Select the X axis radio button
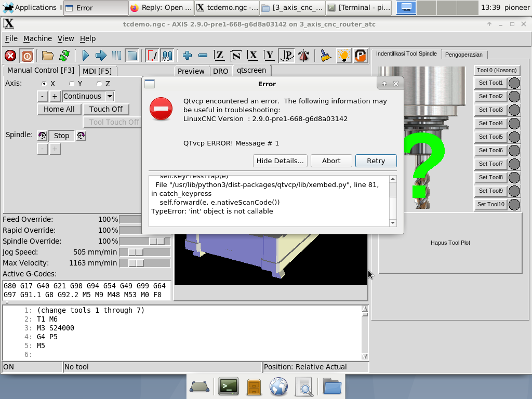The width and height of the screenshot is (532, 399). pyautogui.click(x=45, y=84)
